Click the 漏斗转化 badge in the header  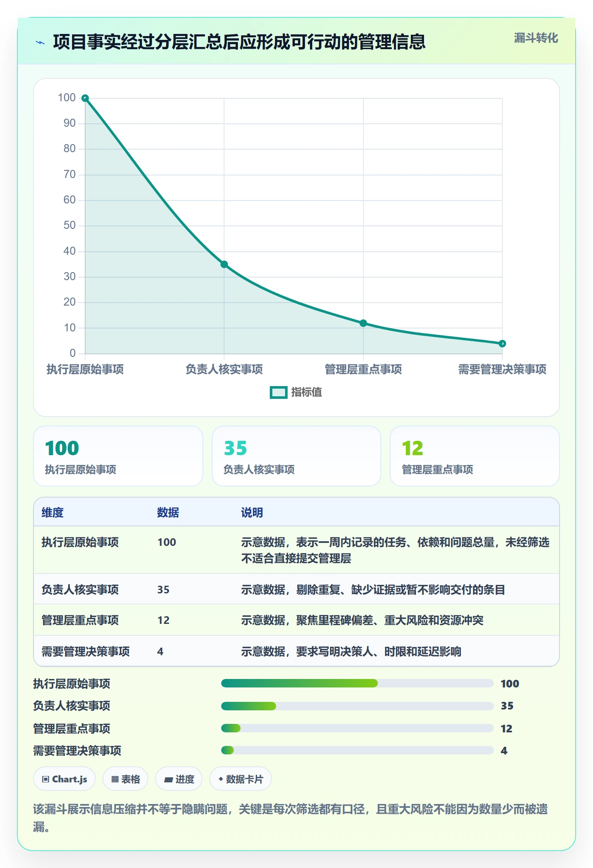[x=536, y=38]
